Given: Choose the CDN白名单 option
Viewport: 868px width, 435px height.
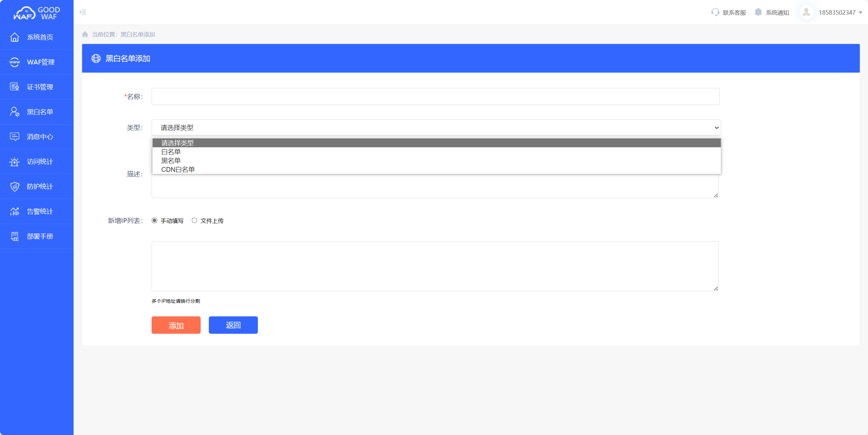Looking at the screenshot, I should (x=178, y=169).
